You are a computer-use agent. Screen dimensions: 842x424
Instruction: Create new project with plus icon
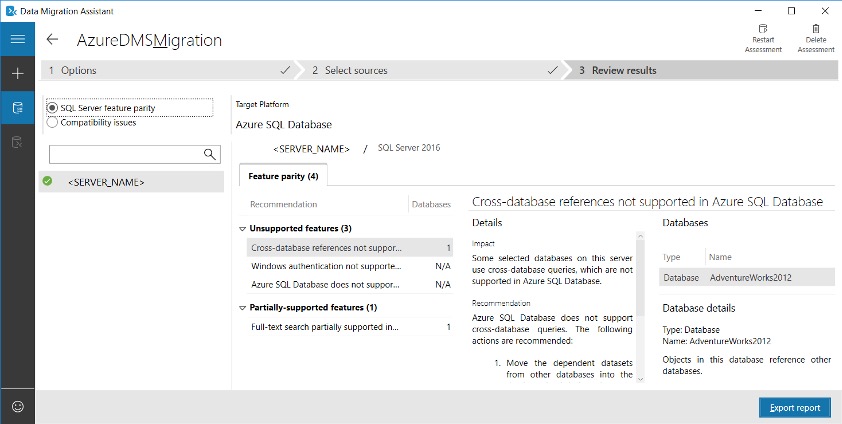17,74
